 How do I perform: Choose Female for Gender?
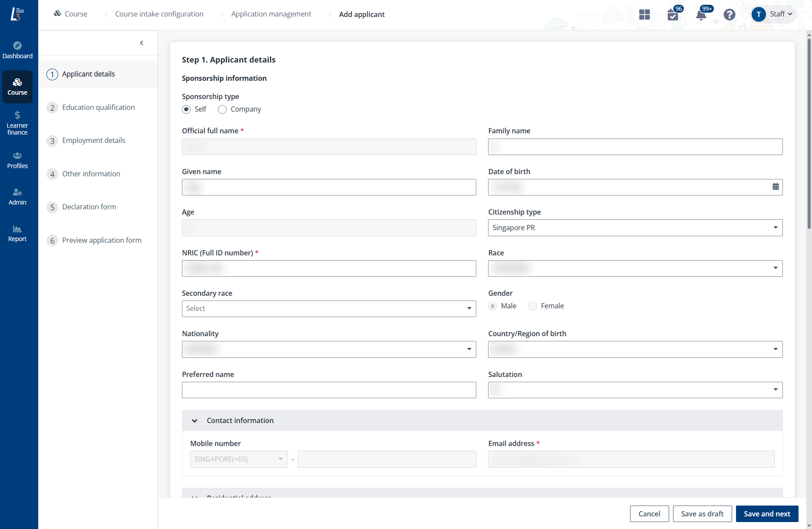532,306
